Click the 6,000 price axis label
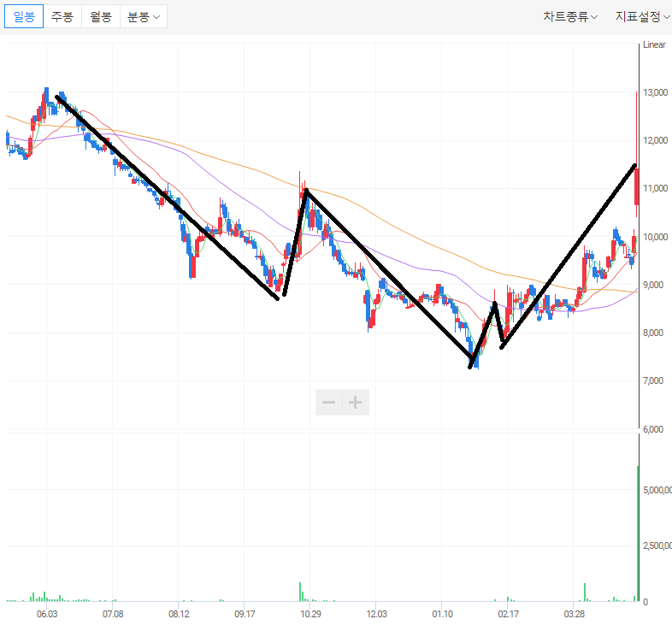672x625 pixels. pos(653,429)
